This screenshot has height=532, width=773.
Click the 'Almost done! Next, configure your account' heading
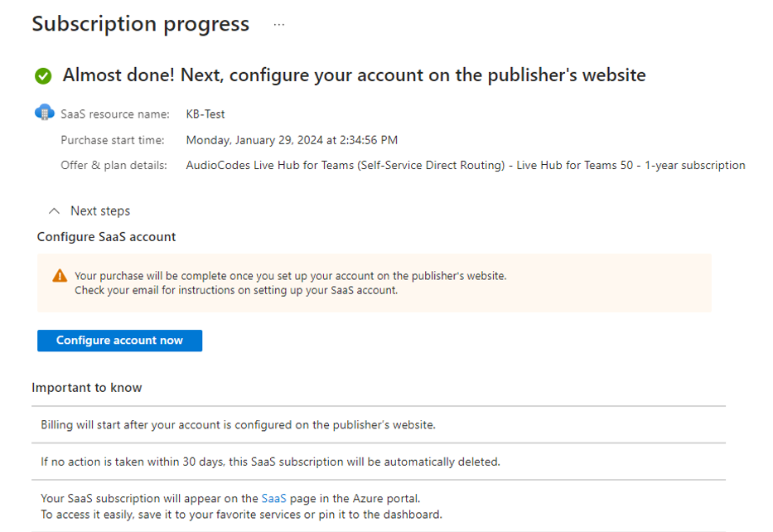pyautogui.click(x=354, y=75)
